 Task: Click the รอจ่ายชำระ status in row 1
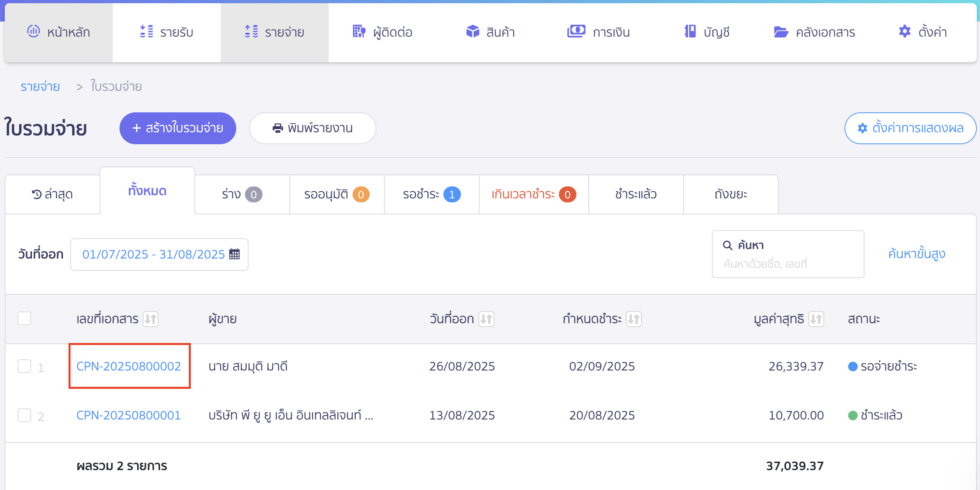click(x=882, y=366)
